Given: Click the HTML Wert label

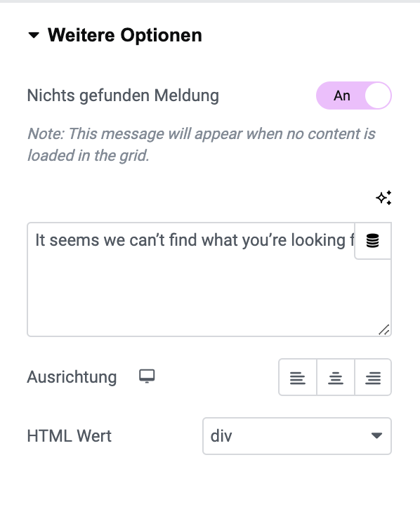Looking at the screenshot, I should coord(70,436).
